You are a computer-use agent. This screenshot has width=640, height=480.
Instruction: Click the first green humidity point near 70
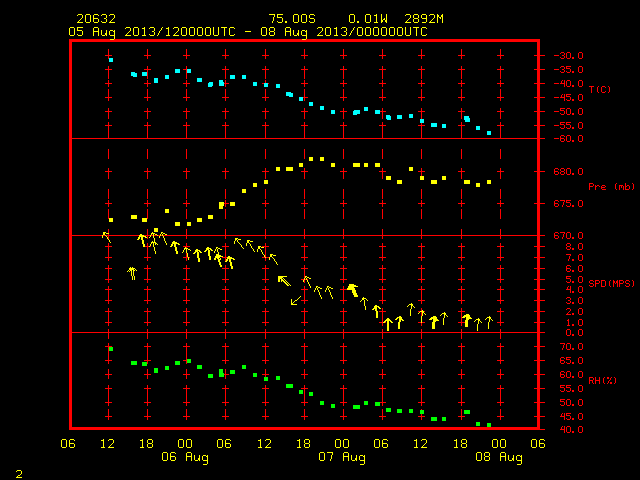[111, 349]
